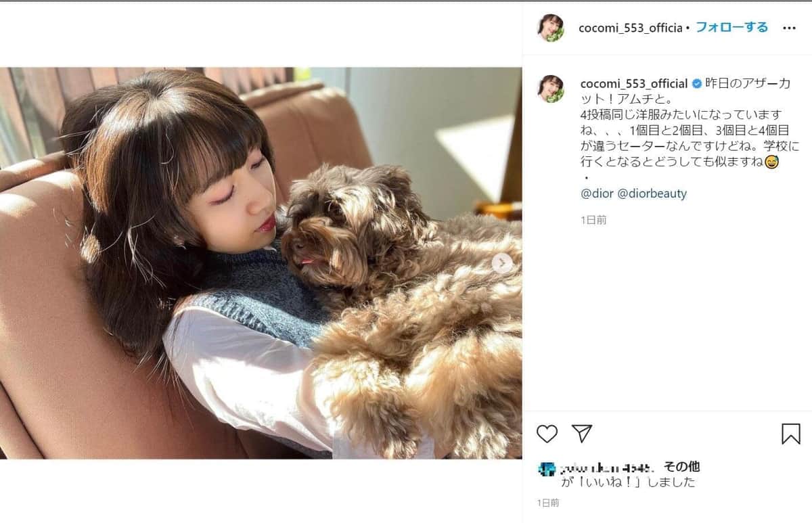Click the 1日前 timestamp under the caption

[593, 219]
